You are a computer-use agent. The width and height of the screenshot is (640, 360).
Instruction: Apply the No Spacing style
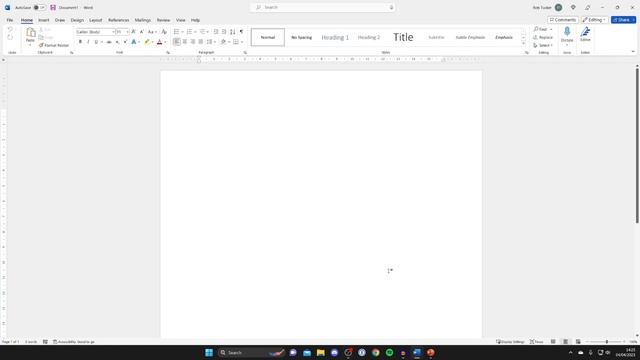coord(301,37)
